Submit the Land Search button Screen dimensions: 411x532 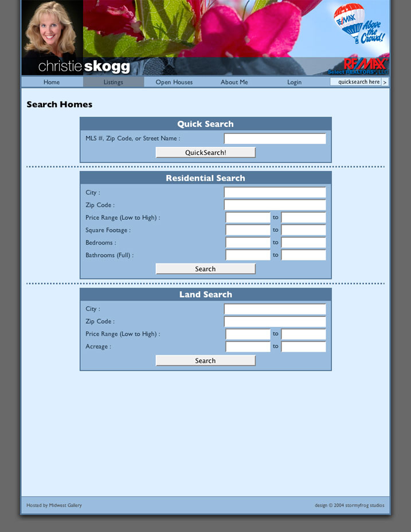pyautogui.click(x=205, y=360)
